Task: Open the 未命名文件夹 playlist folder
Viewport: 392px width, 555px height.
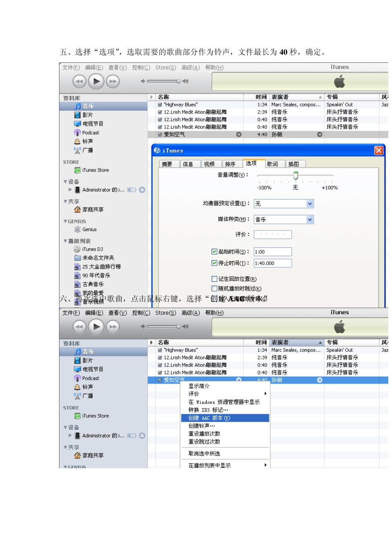Action: [x=94, y=258]
